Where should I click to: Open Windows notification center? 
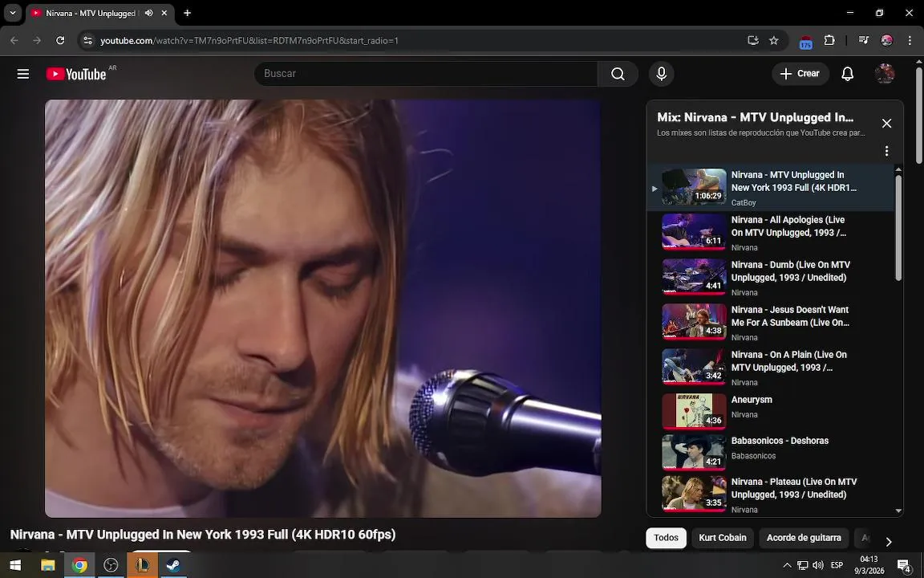pyautogui.click(x=904, y=565)
